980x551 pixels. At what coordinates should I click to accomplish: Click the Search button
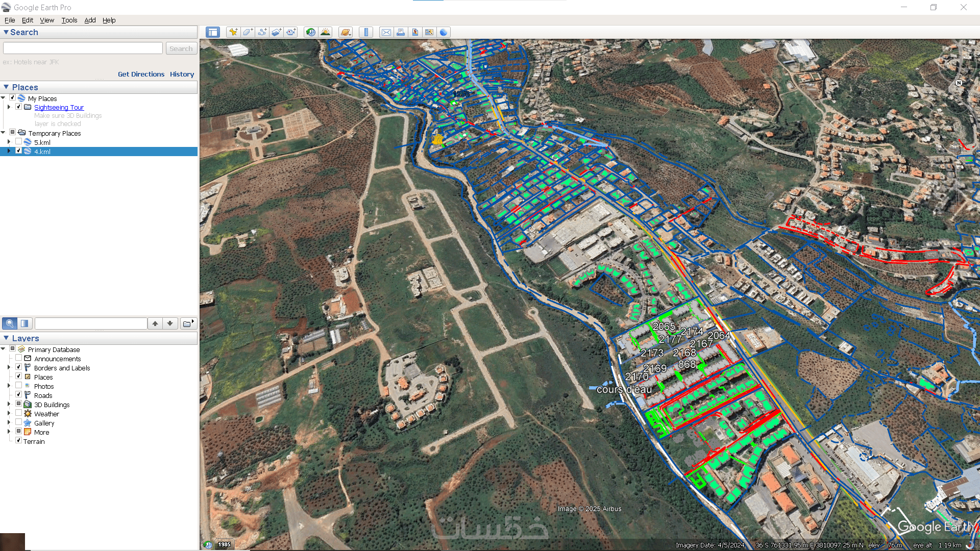pos(181,48)
